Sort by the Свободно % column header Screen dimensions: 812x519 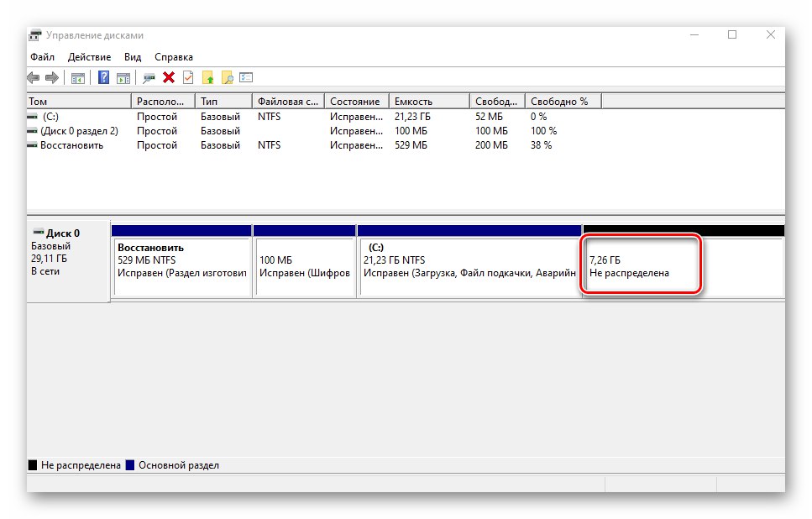point(563,102)
